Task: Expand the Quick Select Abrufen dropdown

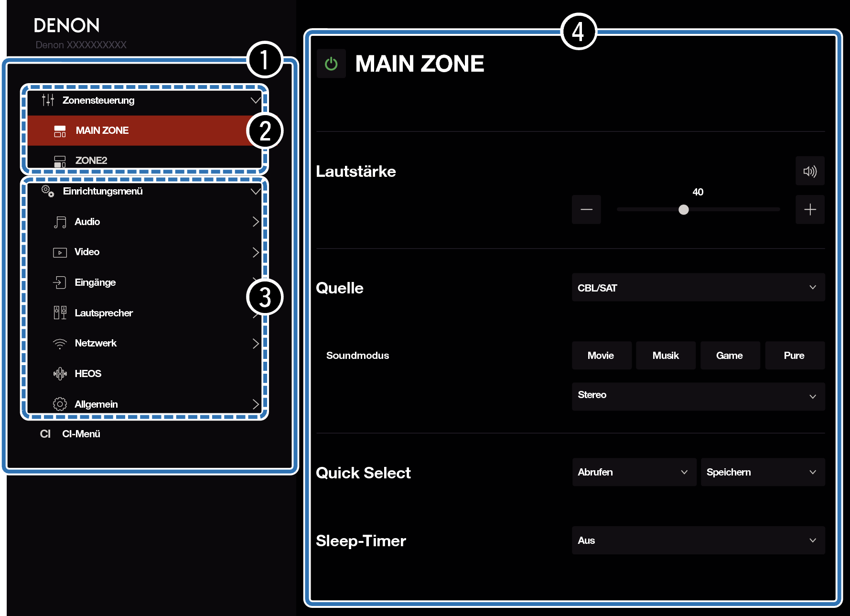Action: pyautogui.click(x=634, y=472)
